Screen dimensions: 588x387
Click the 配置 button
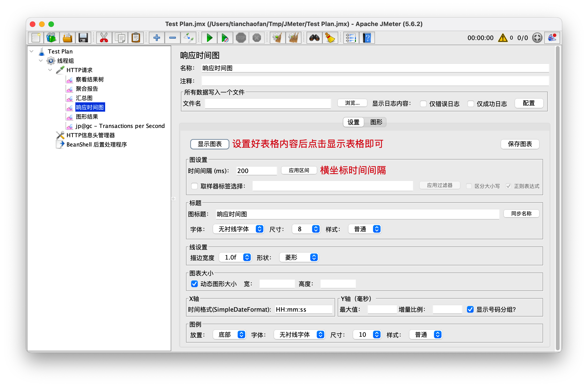click(x=529, y=103)
